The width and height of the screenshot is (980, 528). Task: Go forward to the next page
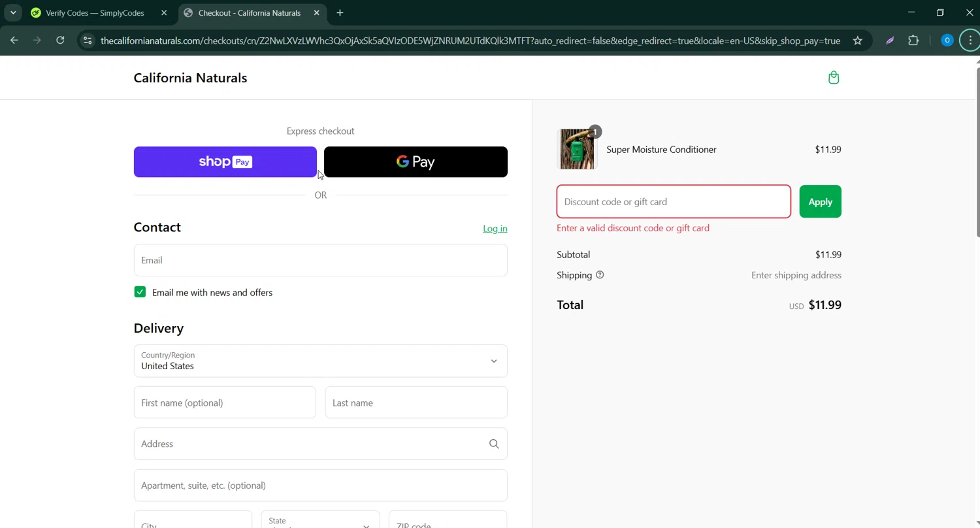[x=37, y=41]
